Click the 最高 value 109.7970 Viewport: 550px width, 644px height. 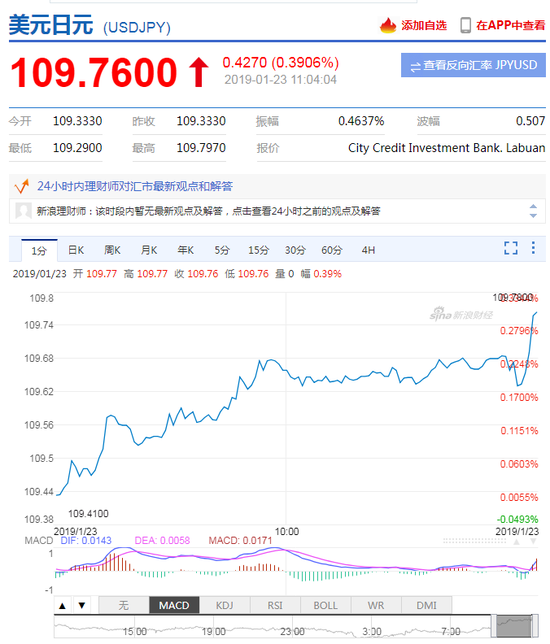coord(201,147)
